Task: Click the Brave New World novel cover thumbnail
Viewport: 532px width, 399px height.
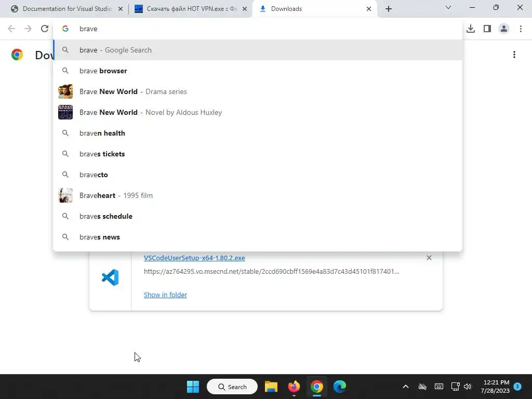Action: [x=65, y=112]
